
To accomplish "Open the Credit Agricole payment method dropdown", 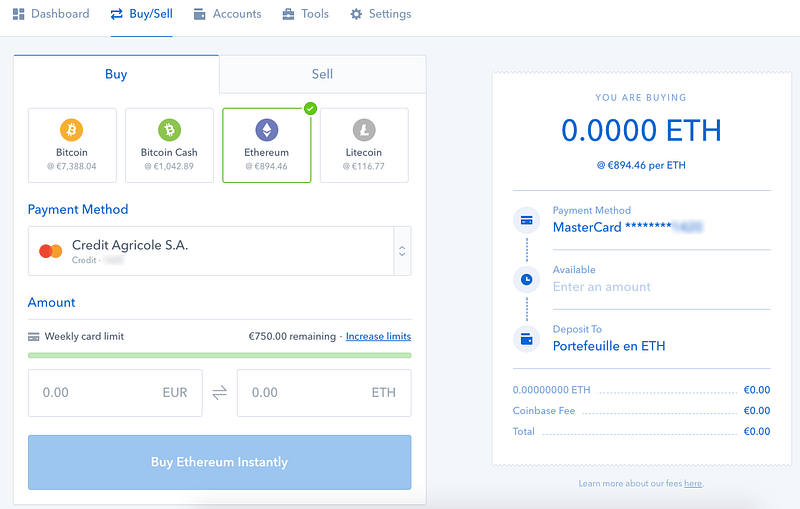I will coord(219,251).
